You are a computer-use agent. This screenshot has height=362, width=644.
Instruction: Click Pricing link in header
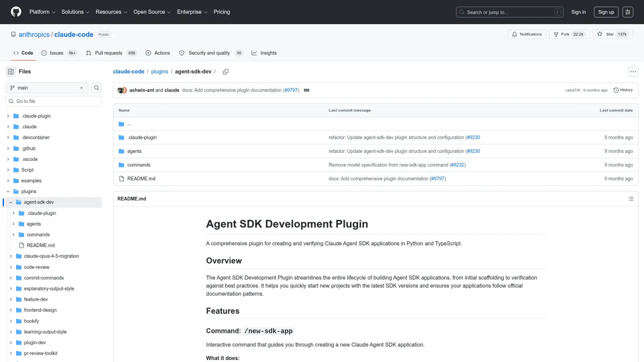pyautogui.click(x=222, y=12)
